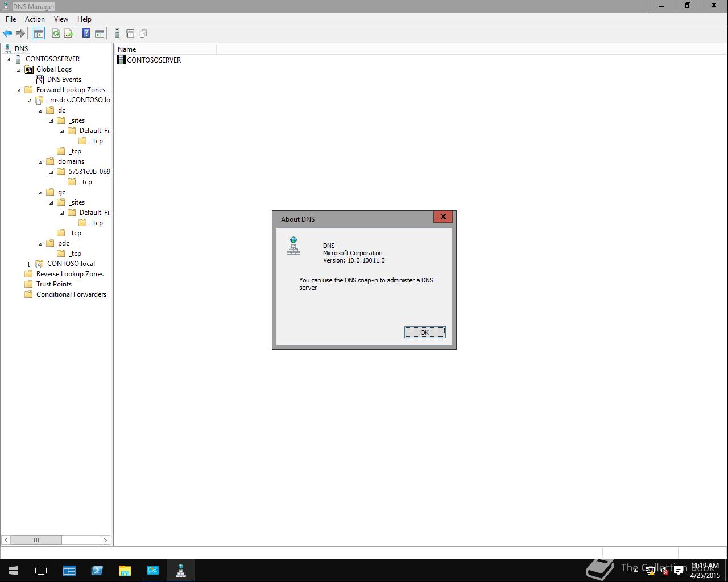728x582 pixels.
Task: Click the tree pane horizontal scrollbar thumb
Action: point(36,540)
